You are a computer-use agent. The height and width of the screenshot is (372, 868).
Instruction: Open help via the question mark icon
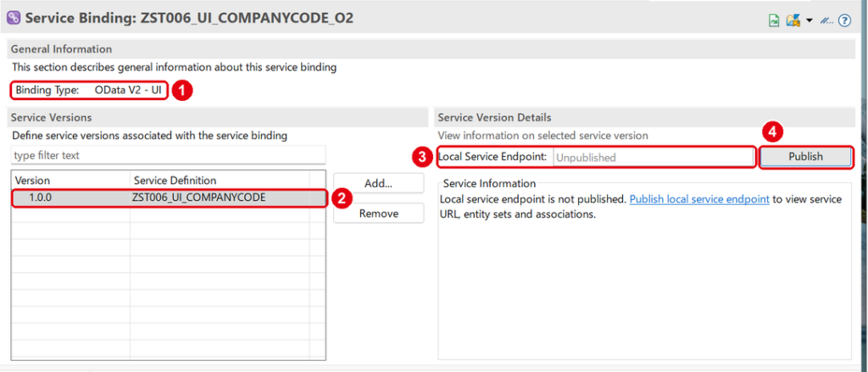coord(844,21)
